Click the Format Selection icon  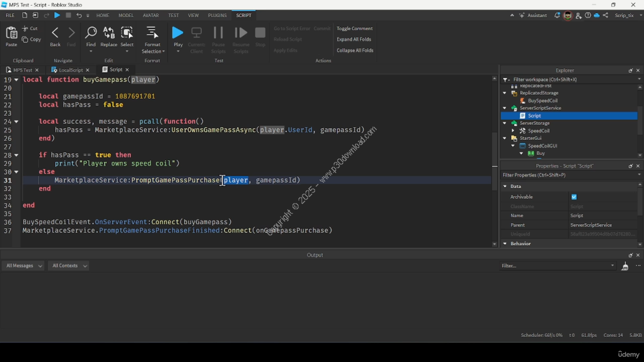pyautogui.click(x=152, y=33)
